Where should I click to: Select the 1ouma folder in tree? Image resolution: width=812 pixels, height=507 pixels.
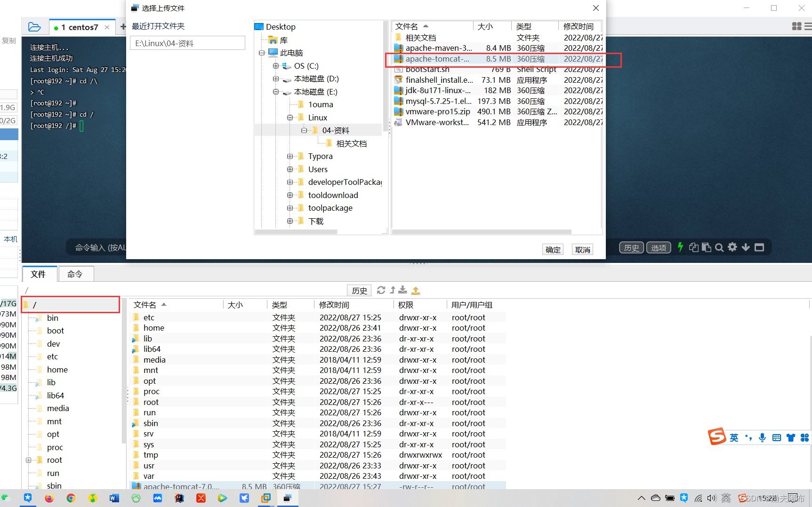(x=321, y=104)
